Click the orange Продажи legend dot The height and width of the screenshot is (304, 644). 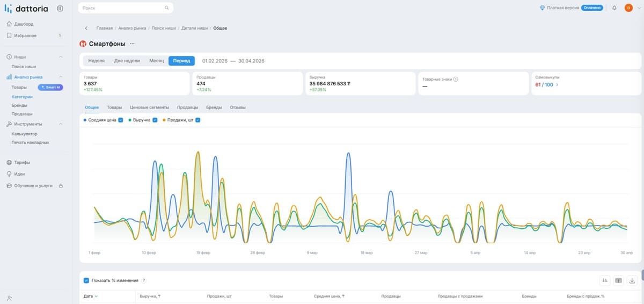164,120
